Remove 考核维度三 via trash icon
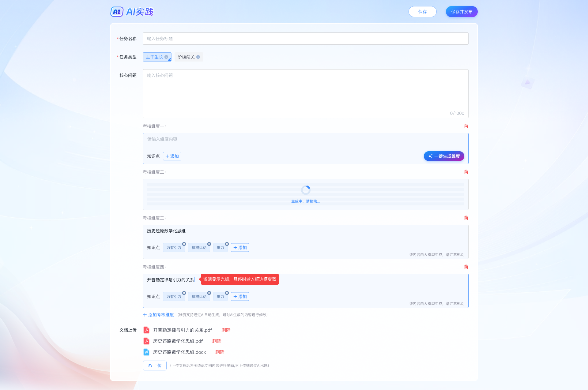This screenshot has width=588, height=390. tap(466, 218)
